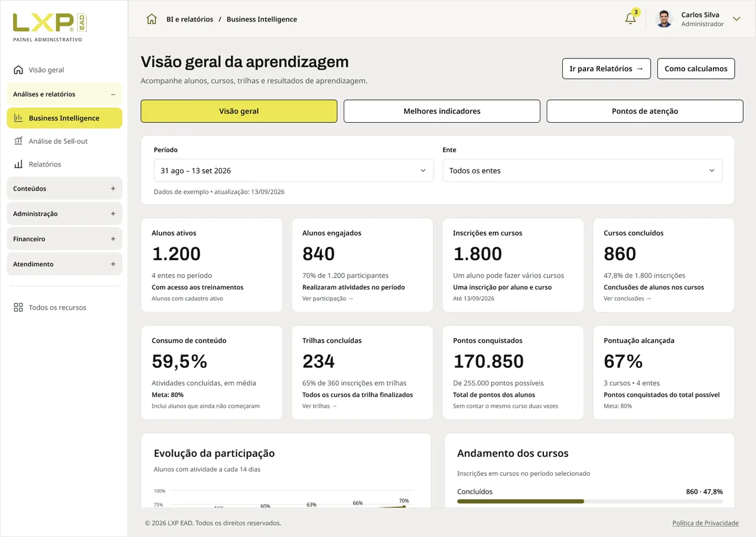Click the Consumo de conteúdo value 59,5%
The image size is (756, 537).
coord(180,361)
